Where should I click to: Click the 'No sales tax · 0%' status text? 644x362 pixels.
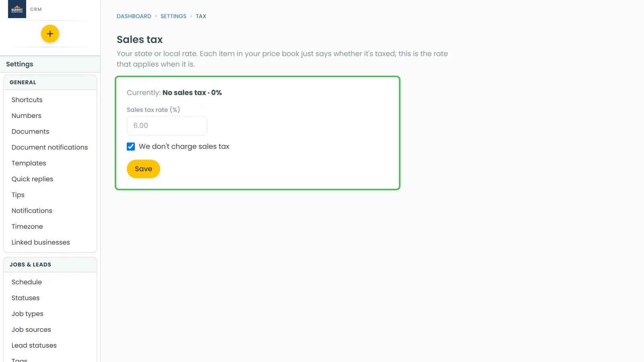pyautogui.click(x=192, y=93)
